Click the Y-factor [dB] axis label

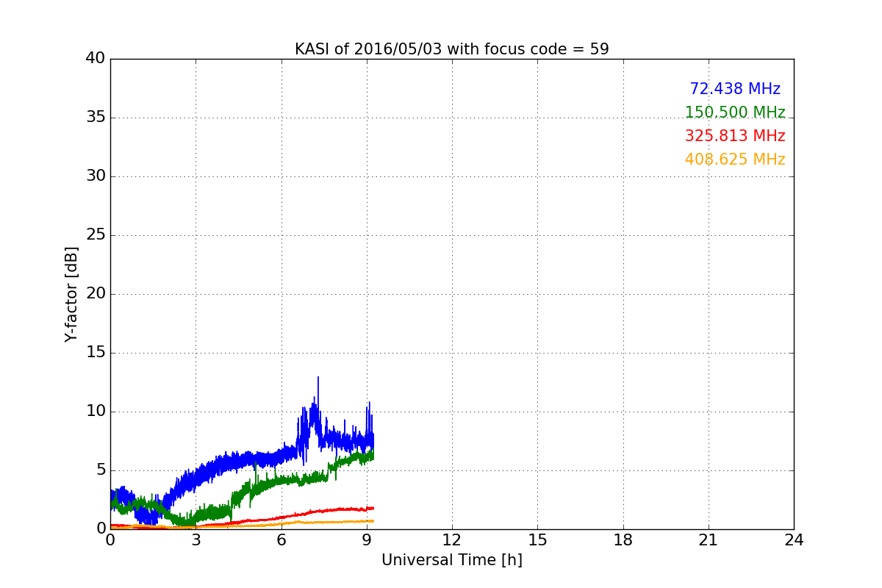(x=71, y=294)
